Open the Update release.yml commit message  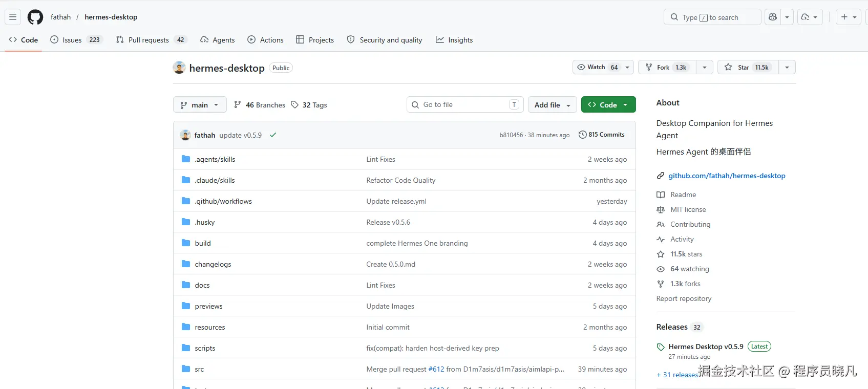coord(396,201)
